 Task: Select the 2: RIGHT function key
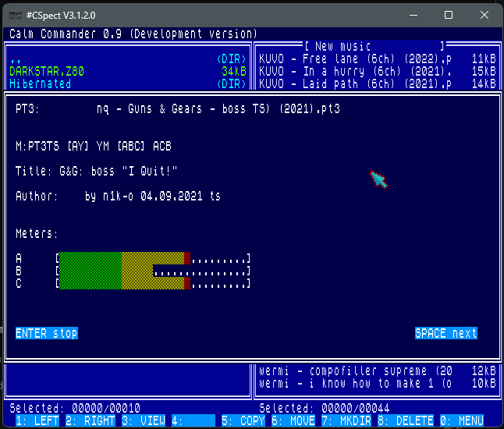point(91,420)
